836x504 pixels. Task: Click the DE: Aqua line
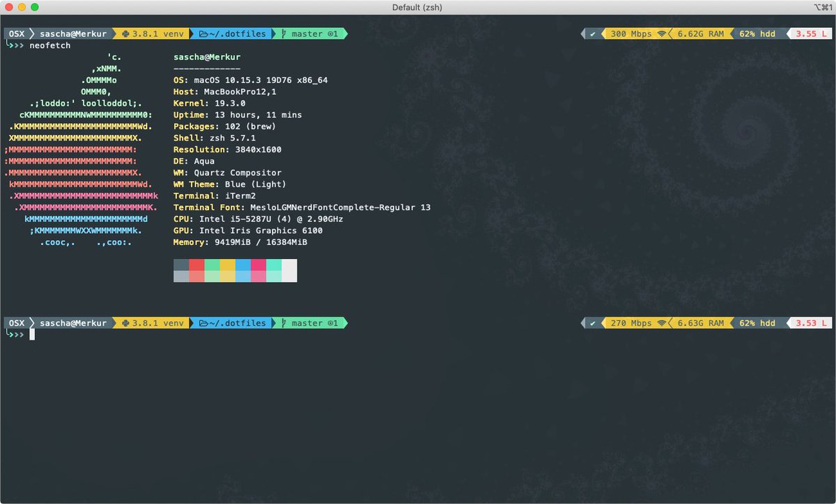pyautogui.click(x=194, y=161)
